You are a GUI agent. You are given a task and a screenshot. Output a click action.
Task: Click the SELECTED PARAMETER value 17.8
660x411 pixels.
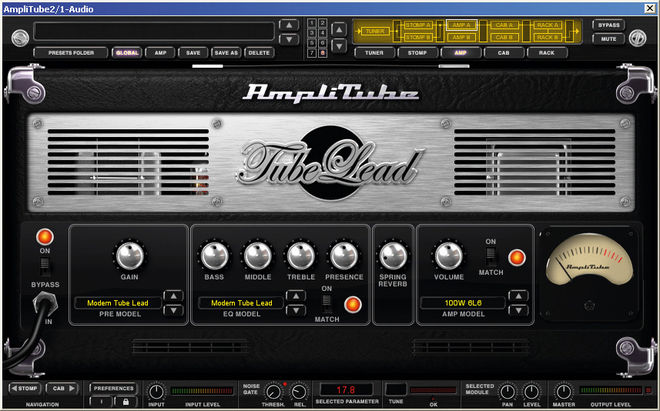click(x=346, y=390)
